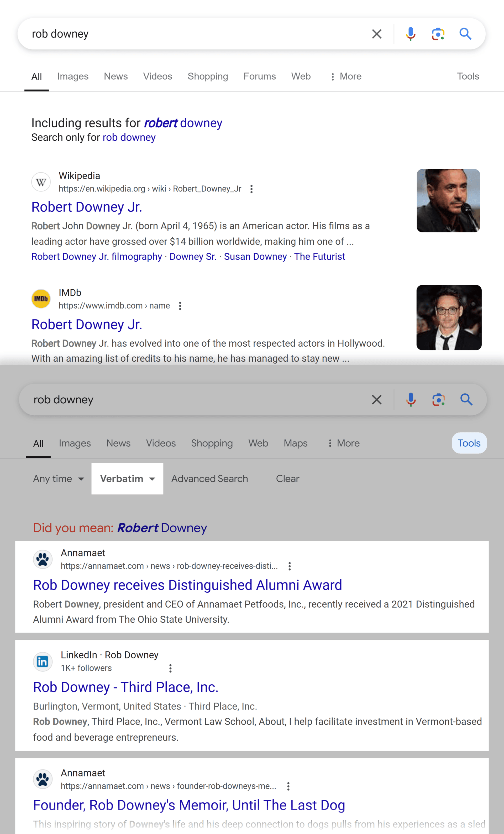504x834 pixels.
Task: Switch to the Shopping tab
Action: 208,76
